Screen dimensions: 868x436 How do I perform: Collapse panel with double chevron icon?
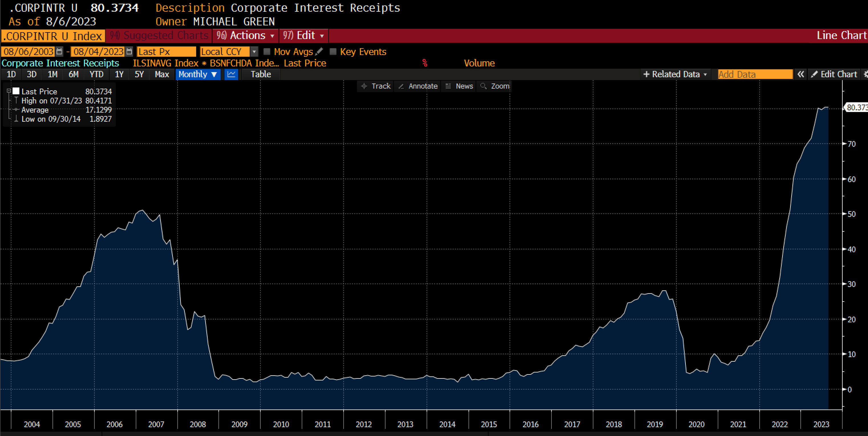click(x=801, y=74)
